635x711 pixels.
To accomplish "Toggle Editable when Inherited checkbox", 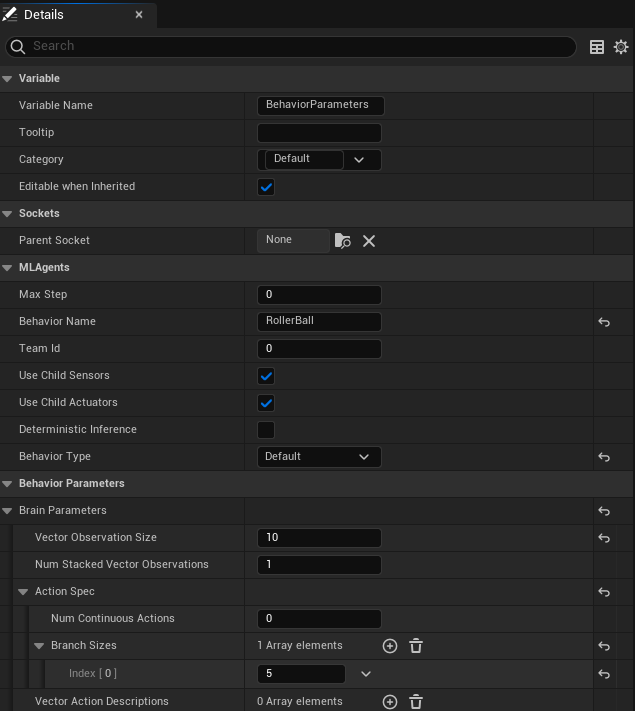I will [x=266, y=187].
